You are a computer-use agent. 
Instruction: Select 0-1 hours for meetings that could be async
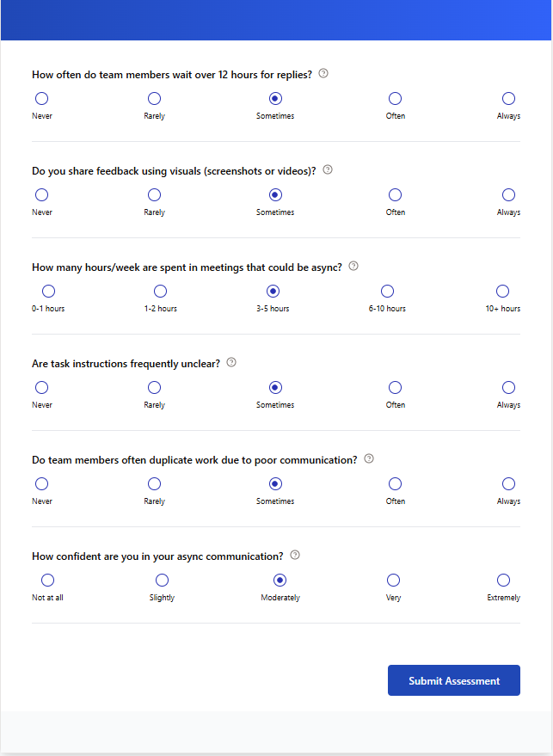pyautogui.click(x=48, y=291)
